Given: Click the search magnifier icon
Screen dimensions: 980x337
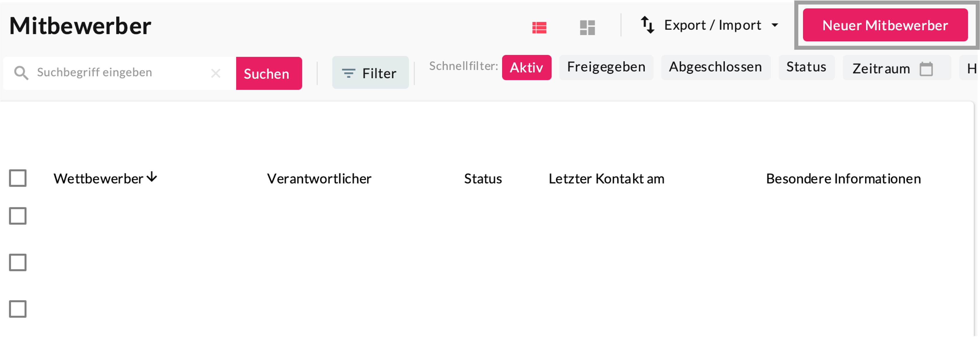Looking at the screenshot, I should [21, 72].
